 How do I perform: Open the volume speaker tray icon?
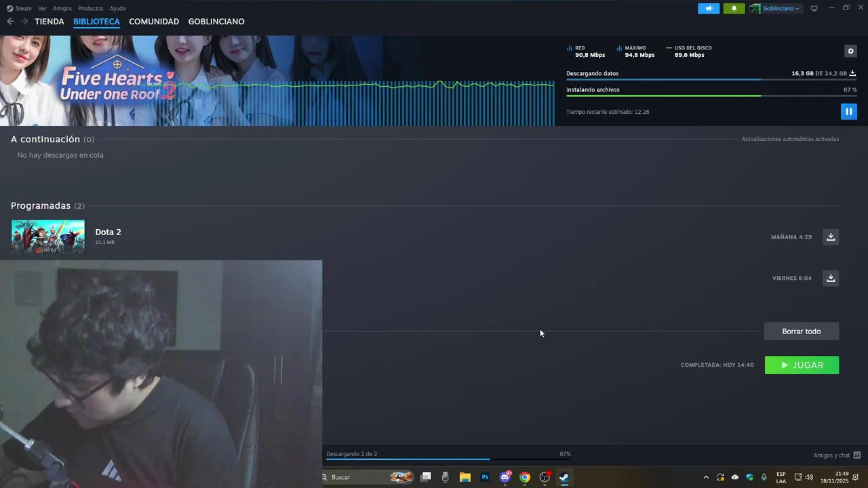[x=809, y=477]
